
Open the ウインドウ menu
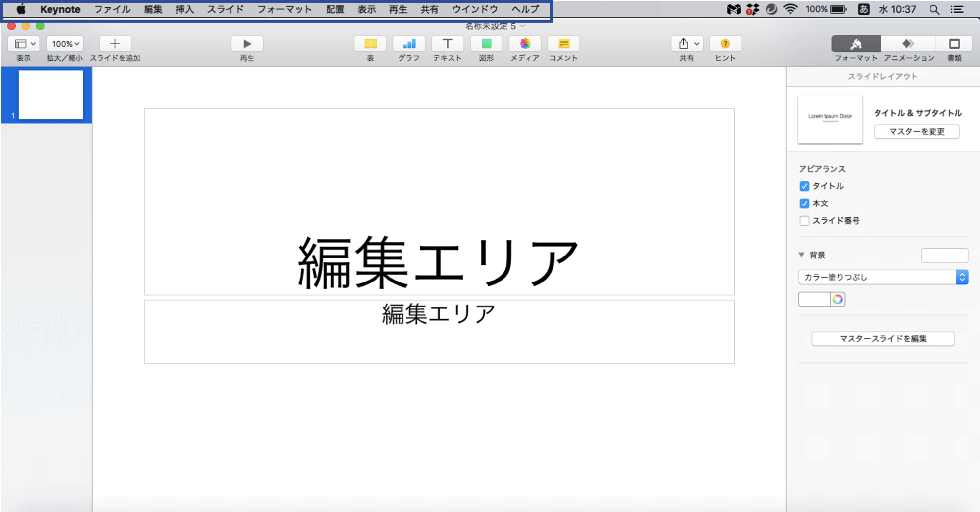coord(475,9)
